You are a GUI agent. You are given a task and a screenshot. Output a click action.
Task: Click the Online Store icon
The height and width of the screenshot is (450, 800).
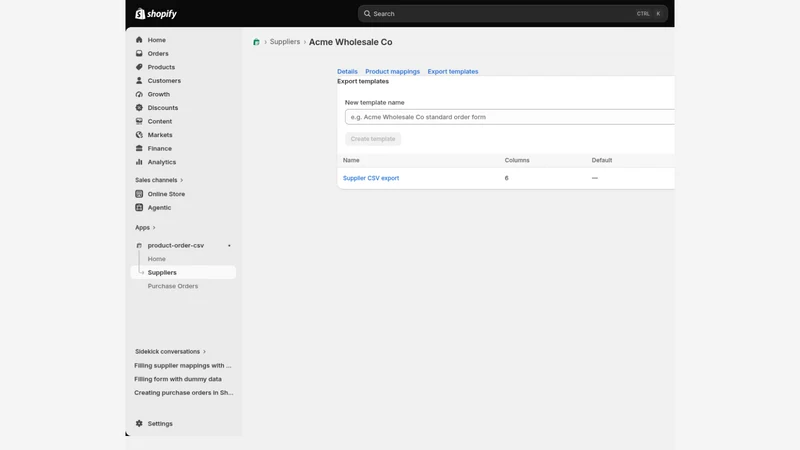[x=139, y=194]
